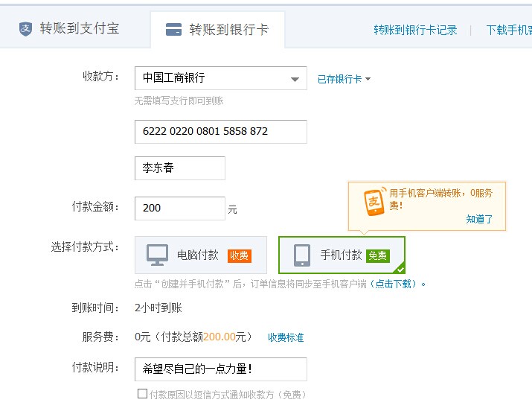Select 电脑付款 payment method

[x=199, y=255]
